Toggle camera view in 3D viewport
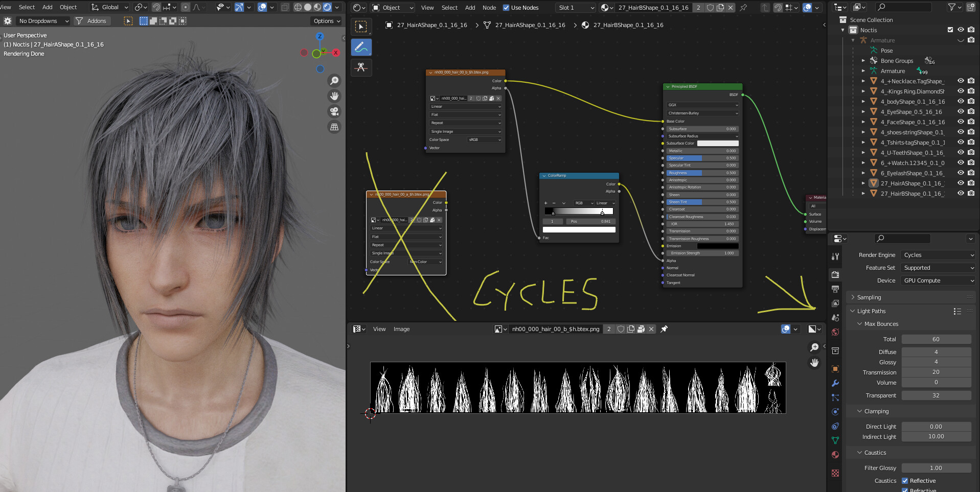 [334, 111]
